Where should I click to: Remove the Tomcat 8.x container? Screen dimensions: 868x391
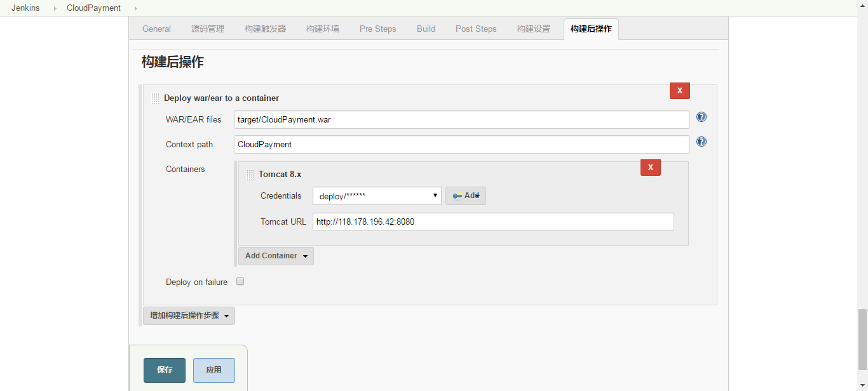651,168
